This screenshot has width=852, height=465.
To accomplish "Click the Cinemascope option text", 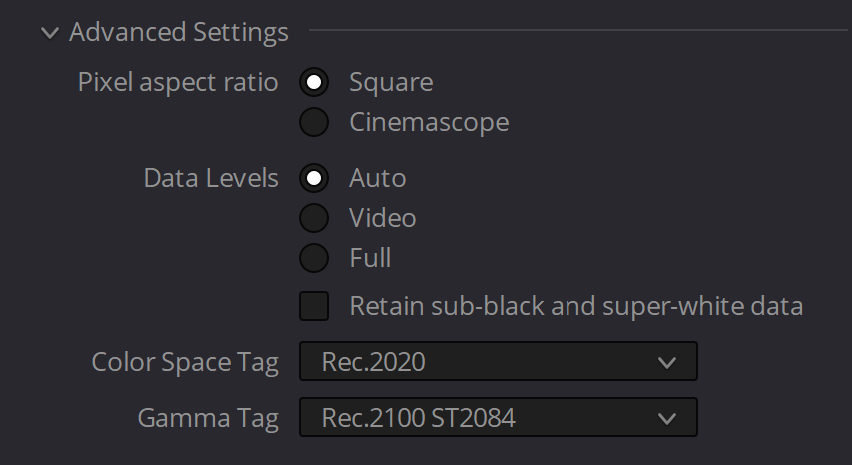I will coord(429,122).
